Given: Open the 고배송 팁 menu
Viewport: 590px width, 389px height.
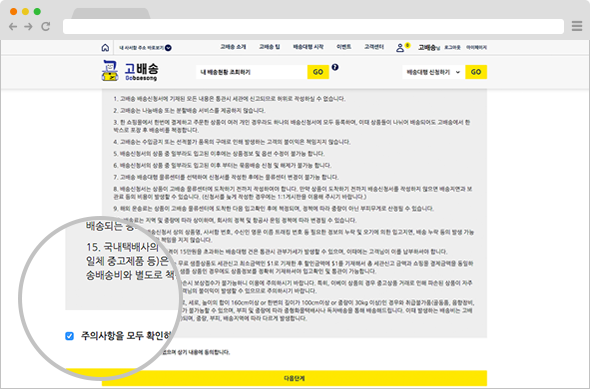Looking at the screenshot, I should point(269,47).
